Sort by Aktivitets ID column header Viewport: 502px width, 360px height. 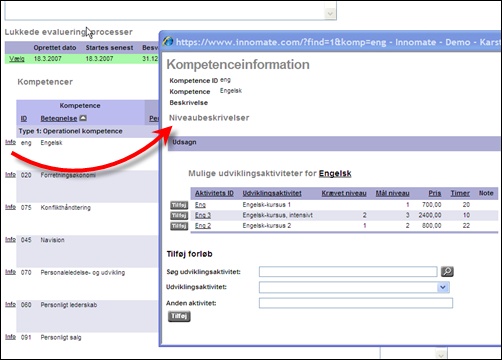214,193
